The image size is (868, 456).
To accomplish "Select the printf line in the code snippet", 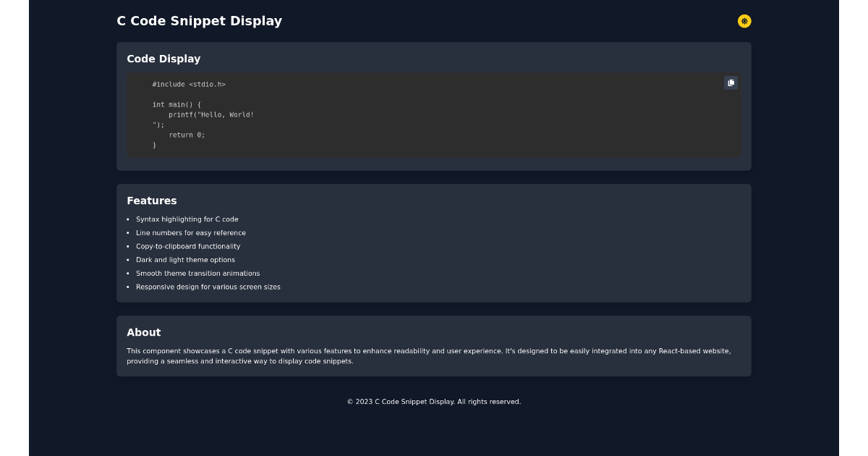I will tap(210, 114).
